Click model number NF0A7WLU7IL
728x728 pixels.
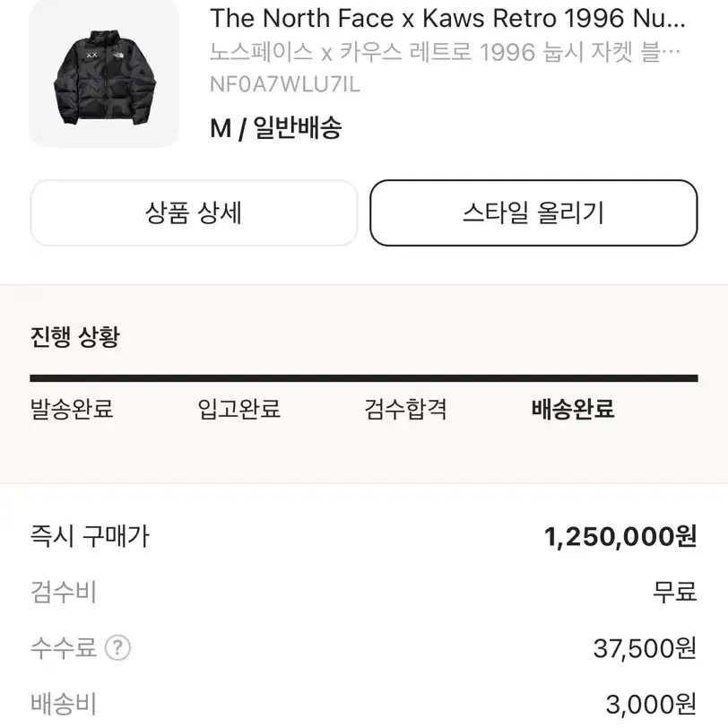(285, 85)
